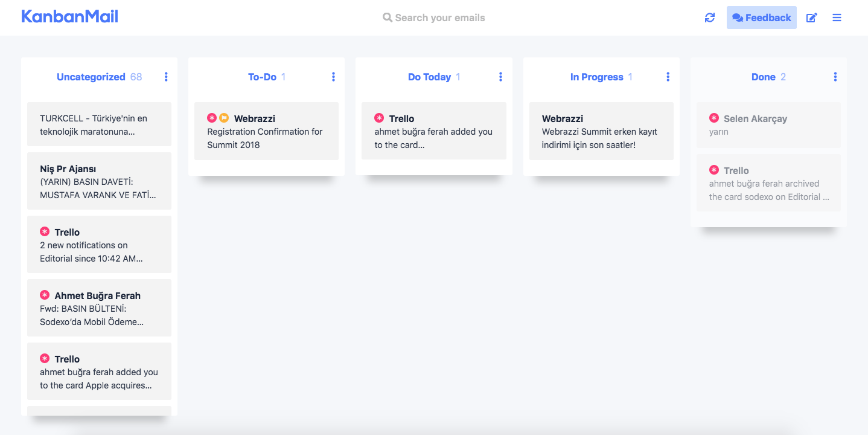Click the yellow flag icon on Webrazzi card
Screen dimensions: 868x435
tap(224, 118)
